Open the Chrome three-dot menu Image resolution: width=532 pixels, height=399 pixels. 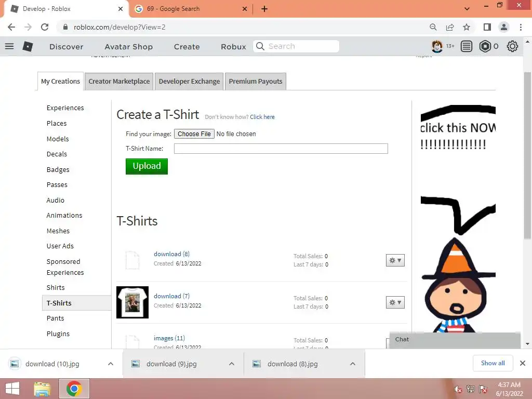[x=521, y=27]
